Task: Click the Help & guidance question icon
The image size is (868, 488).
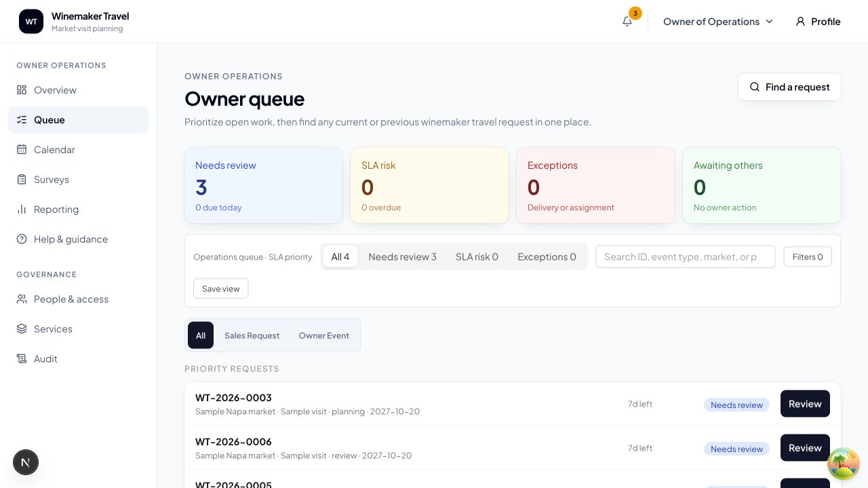Action: (x=22, y=239)
